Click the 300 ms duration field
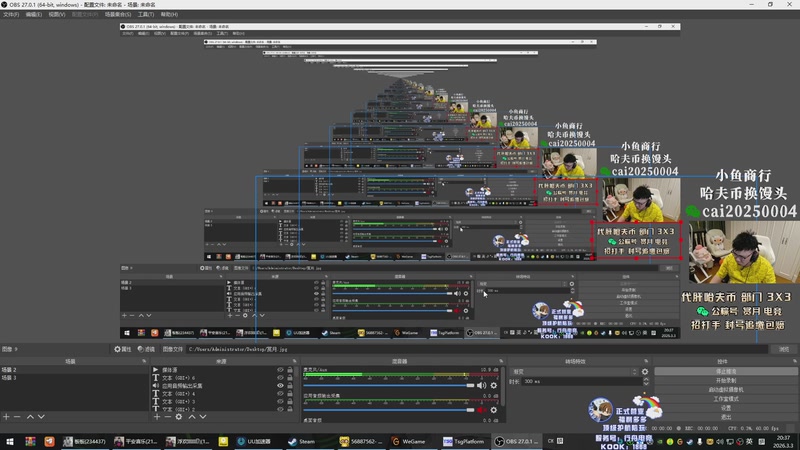 click(581, 382)
